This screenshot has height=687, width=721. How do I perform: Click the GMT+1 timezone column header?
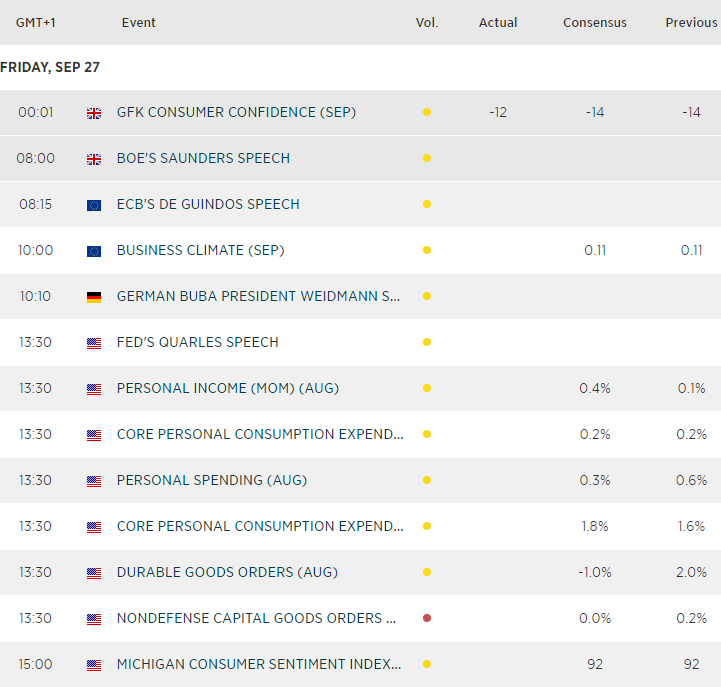pyautogui.click(x=35, y=22)
